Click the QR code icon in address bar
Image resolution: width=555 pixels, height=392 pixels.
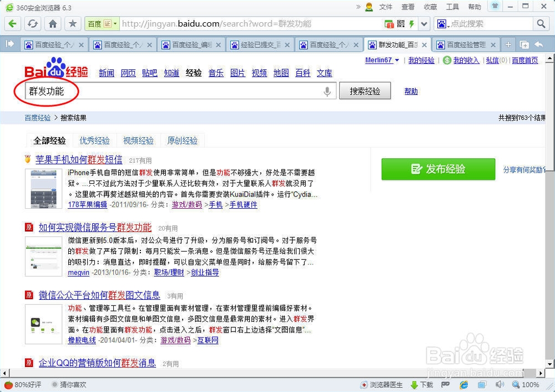coord(401,24)
